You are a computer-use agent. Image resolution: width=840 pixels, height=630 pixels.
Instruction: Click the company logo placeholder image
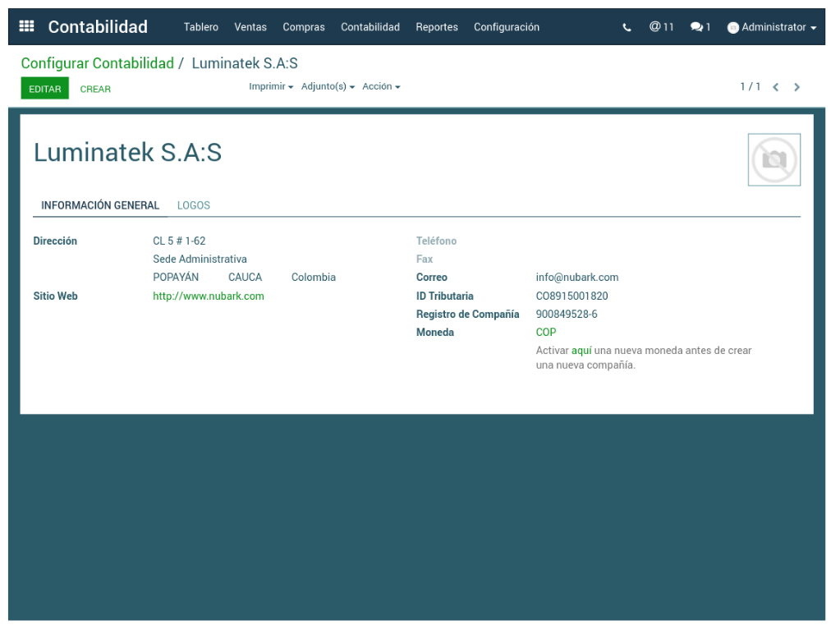(773, 159)
